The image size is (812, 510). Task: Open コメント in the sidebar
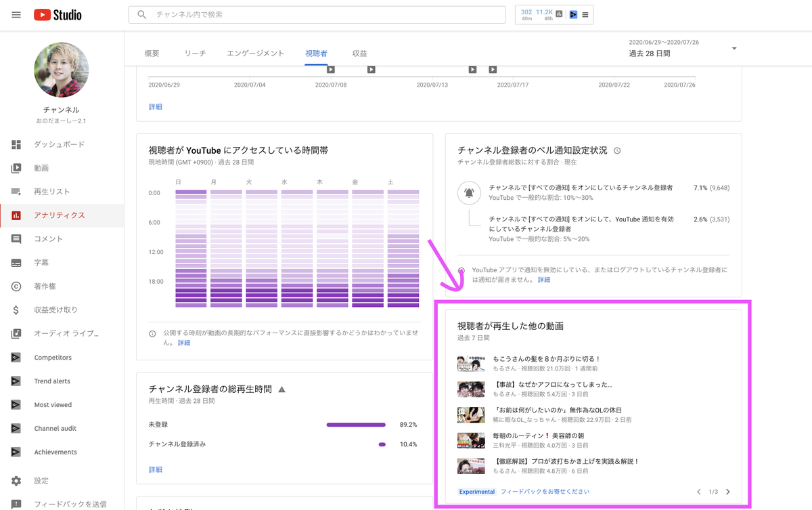62,239
